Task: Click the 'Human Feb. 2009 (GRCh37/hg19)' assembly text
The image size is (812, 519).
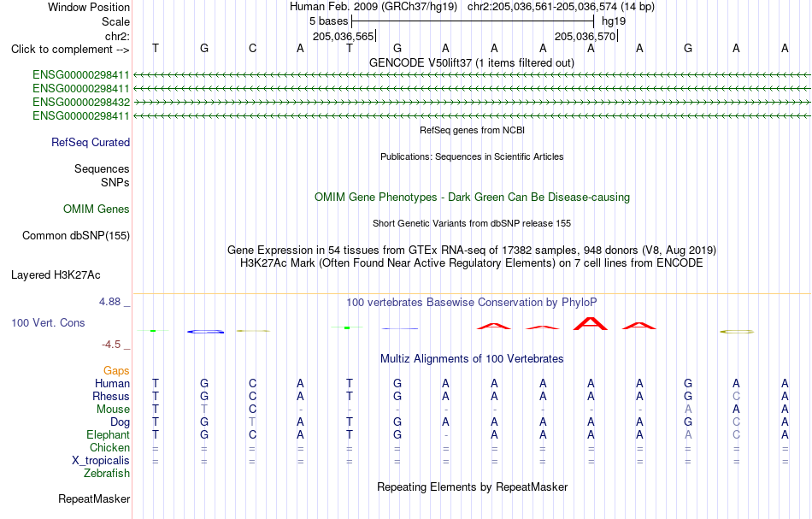Action: pyautogui.click(x=374, y=7)
